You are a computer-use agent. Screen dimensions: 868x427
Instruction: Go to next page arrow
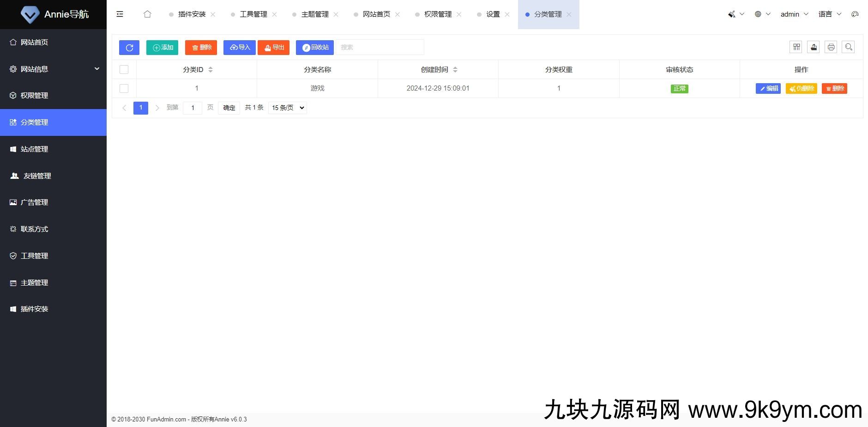157,108
